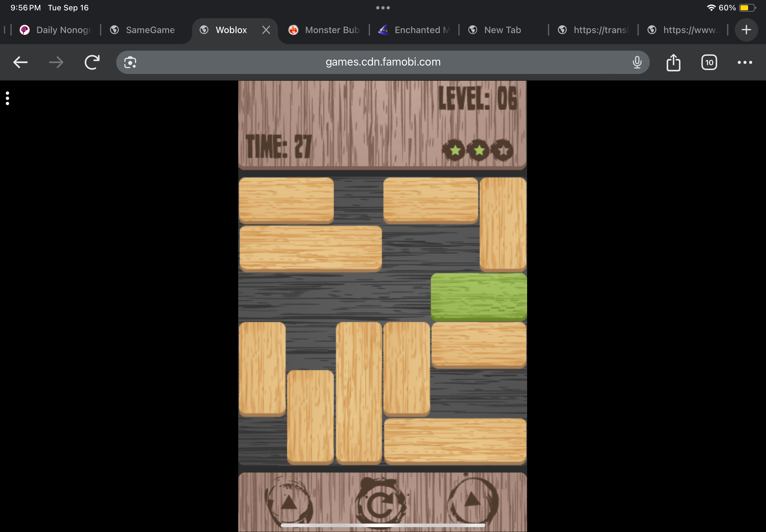This screenshot has height=532, width=766.
Task: Click the left triangle game button
Action: (289, 503)
